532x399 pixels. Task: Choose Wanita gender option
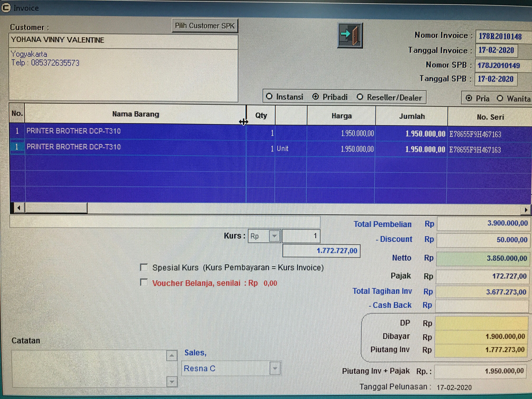(500, 98)
